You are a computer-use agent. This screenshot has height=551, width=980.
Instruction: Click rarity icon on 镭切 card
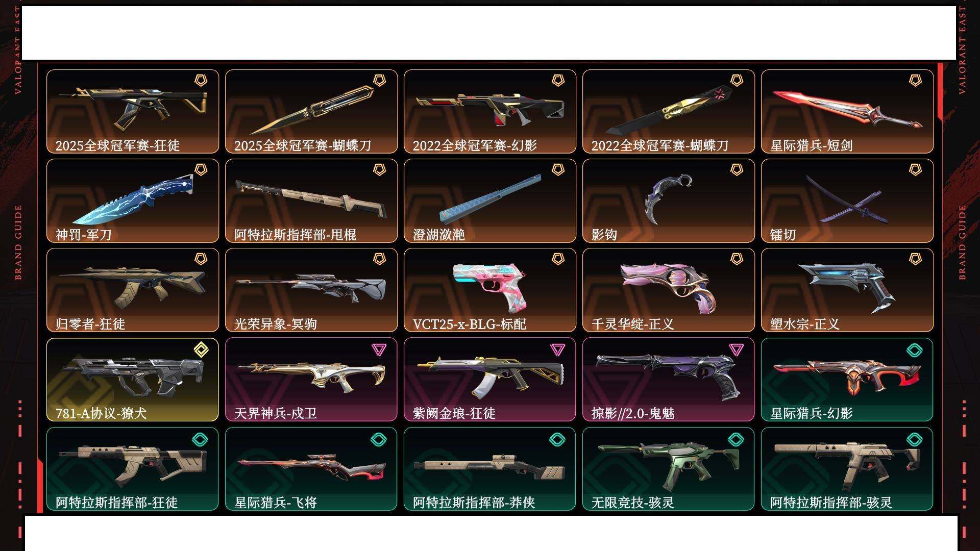coord(915,169)
